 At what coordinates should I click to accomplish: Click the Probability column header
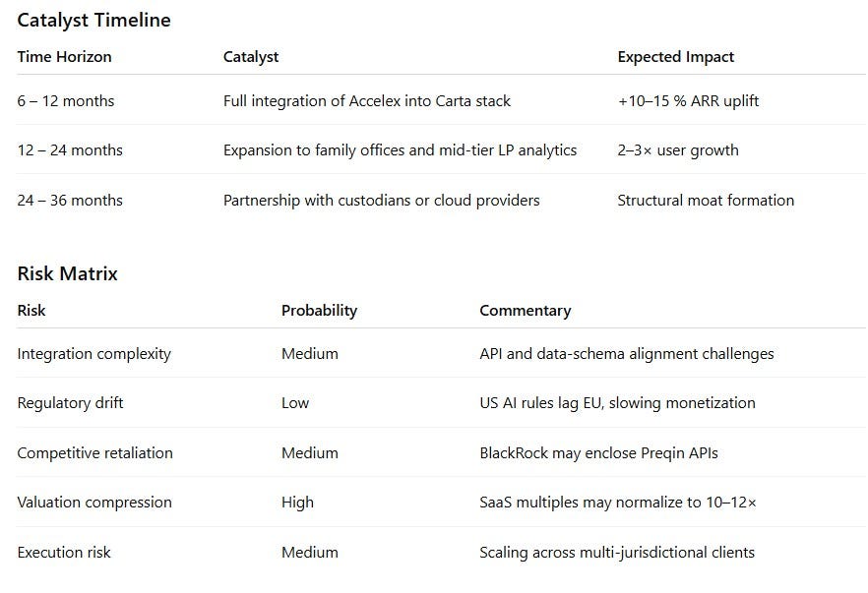click(x=320, y=311)
